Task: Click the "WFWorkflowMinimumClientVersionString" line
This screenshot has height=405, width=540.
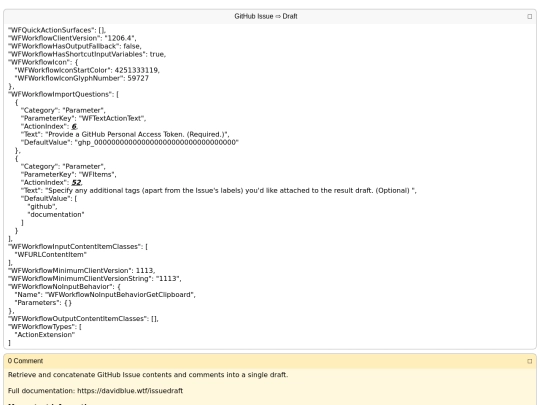Action: 94,279
